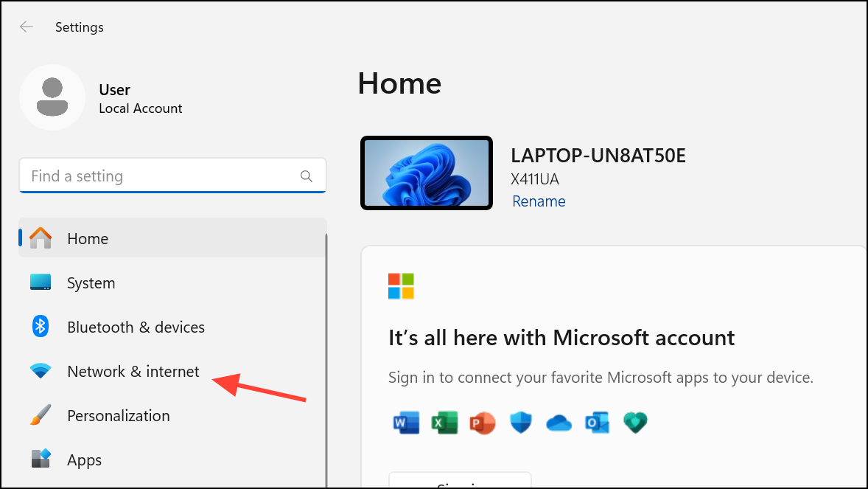Click the Microsoft Defender shield icon
Image resolution: width=868 pixels, height=489 pixels.
pos(520,422)
